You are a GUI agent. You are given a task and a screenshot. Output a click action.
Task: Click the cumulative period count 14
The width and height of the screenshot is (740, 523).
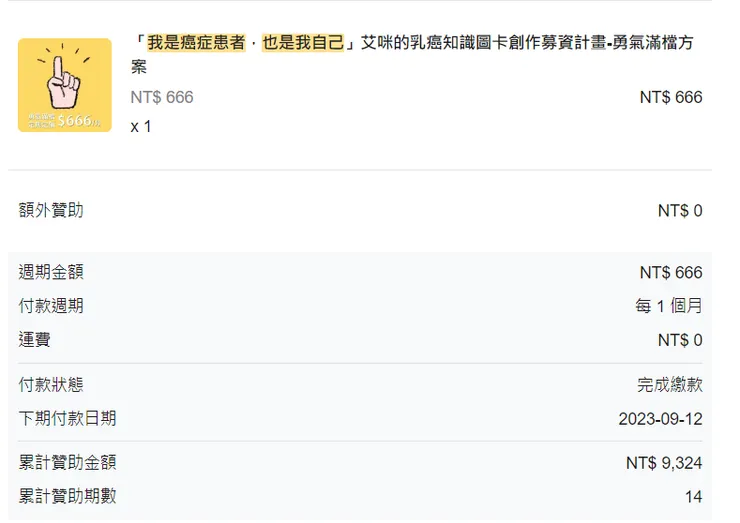point(693,497)
